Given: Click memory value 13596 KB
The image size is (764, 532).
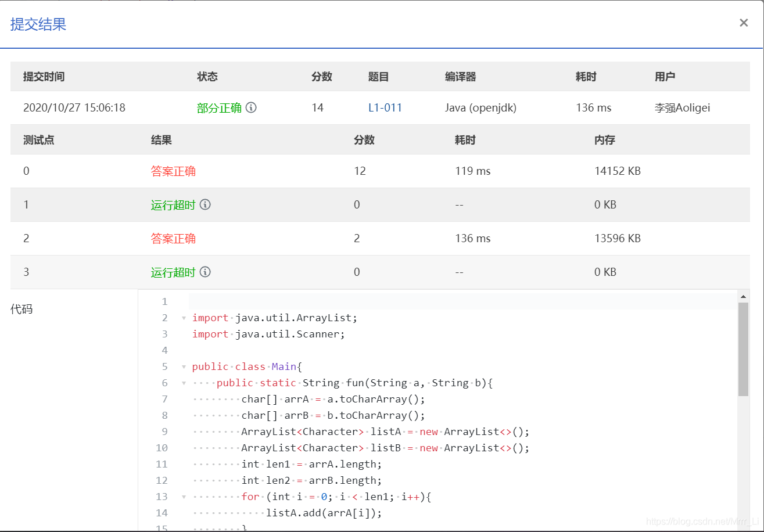Looking at the screenshot, I should [618, 238].
